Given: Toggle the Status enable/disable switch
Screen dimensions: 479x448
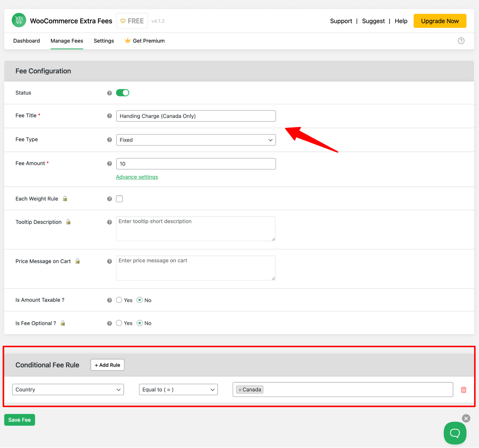Looking at the screenshot, I should (122, 93).
